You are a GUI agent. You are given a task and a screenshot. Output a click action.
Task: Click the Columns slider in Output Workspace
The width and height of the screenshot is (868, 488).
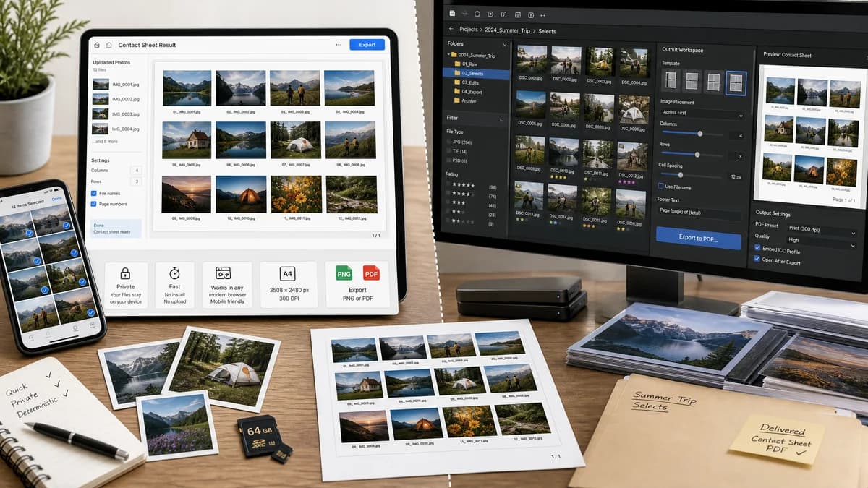coord(694,134)
